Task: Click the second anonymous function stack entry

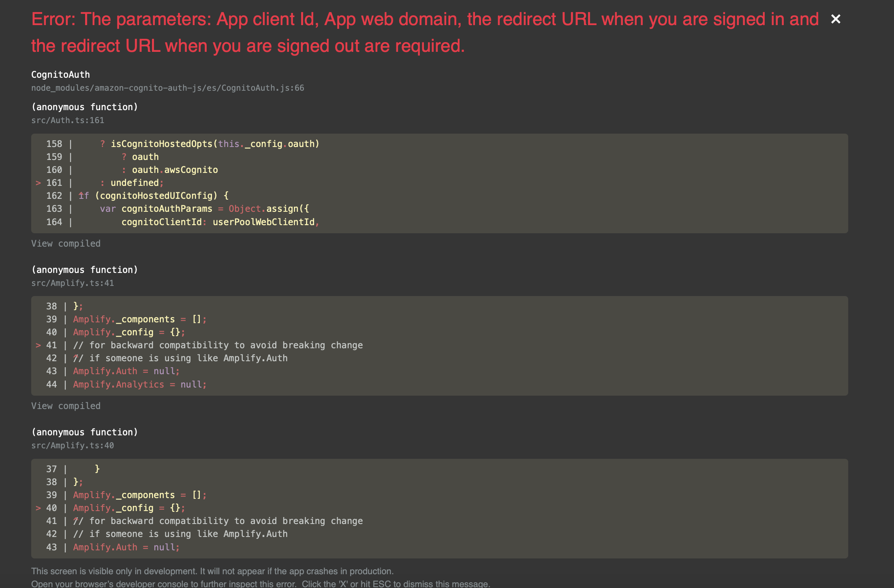Action: 85,269
